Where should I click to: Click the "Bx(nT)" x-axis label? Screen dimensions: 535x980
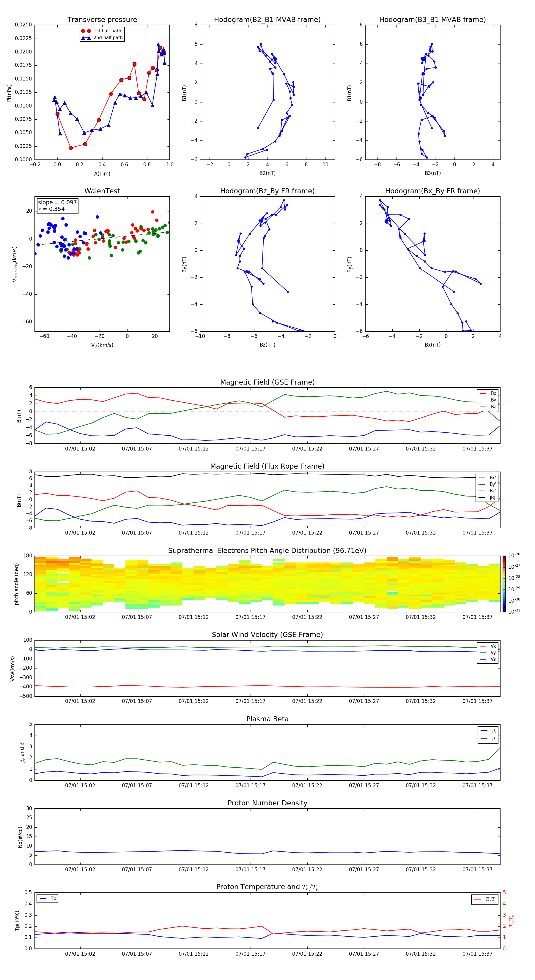[432, 345]
